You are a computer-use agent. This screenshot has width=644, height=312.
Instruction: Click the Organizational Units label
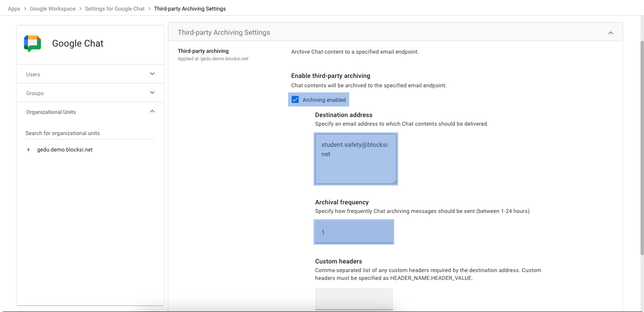click(51, 112)
